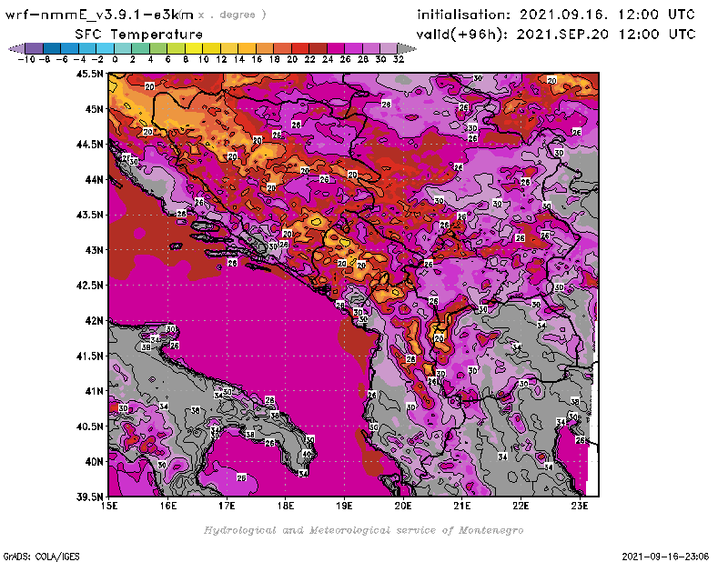The width and height of the screenshot is (728, 562).
Task: Click the legend swatch between 0 and 2
Action: pyautogui.click(x=123, y=48)
